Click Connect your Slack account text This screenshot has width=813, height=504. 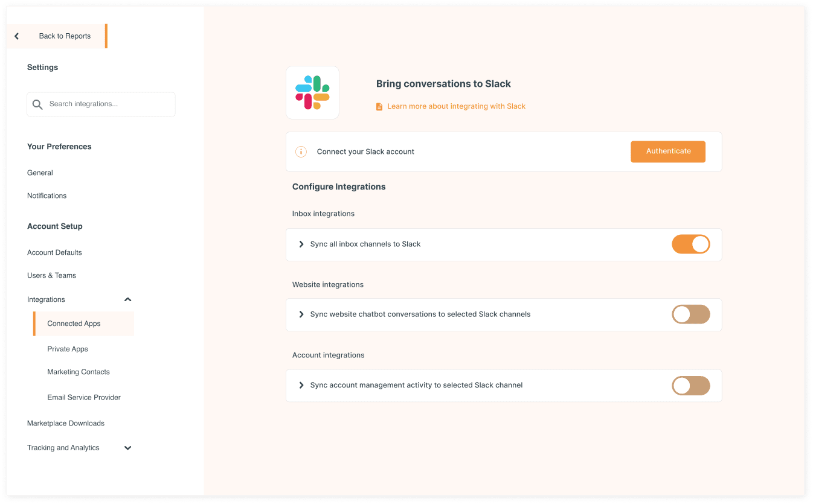(365, 152)
